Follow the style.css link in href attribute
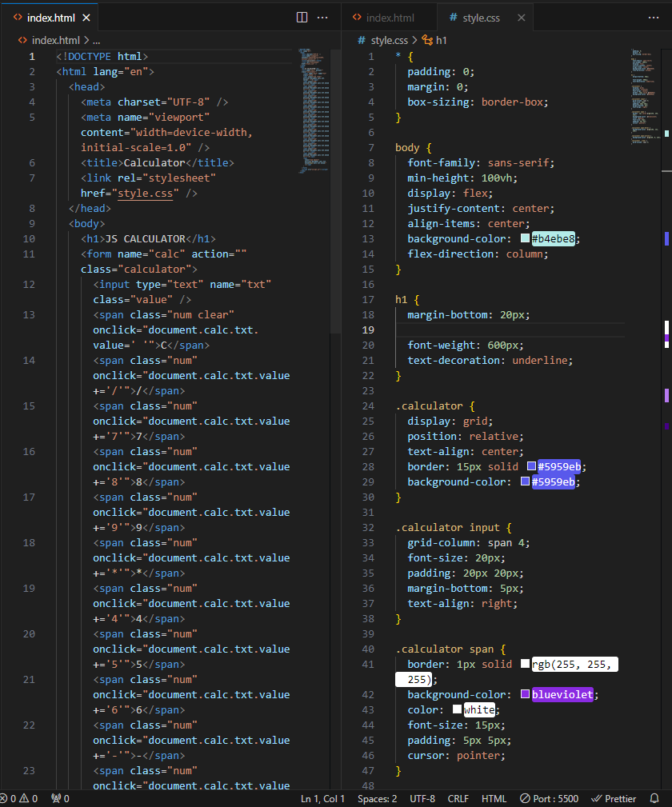672x807 pixels. (x=146, y=194)
